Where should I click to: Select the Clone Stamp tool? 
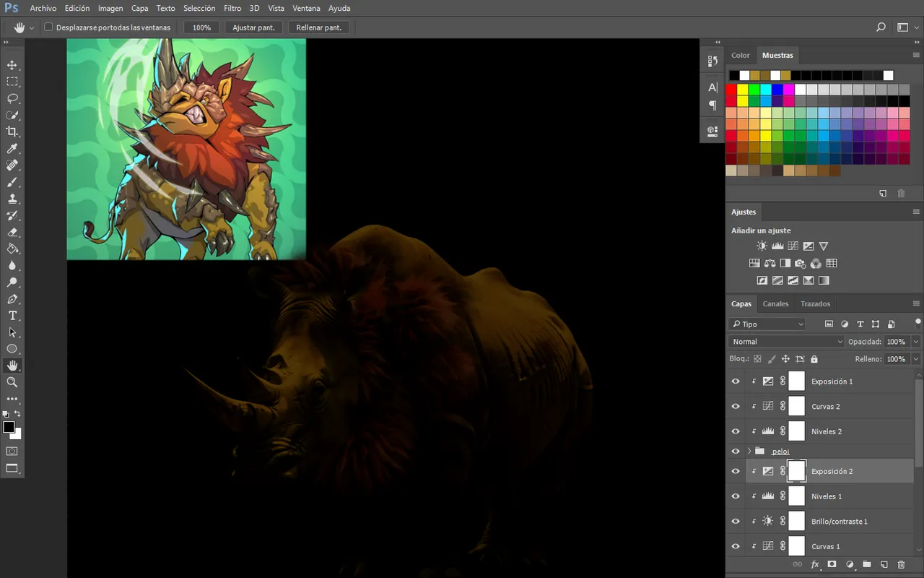click(12, 199)
